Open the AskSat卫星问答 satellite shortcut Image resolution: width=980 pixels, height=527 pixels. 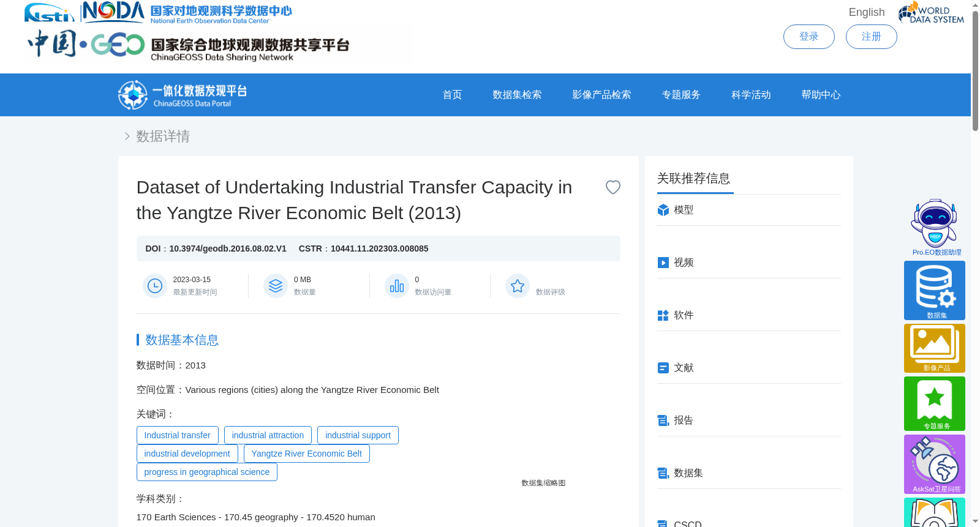935,464
